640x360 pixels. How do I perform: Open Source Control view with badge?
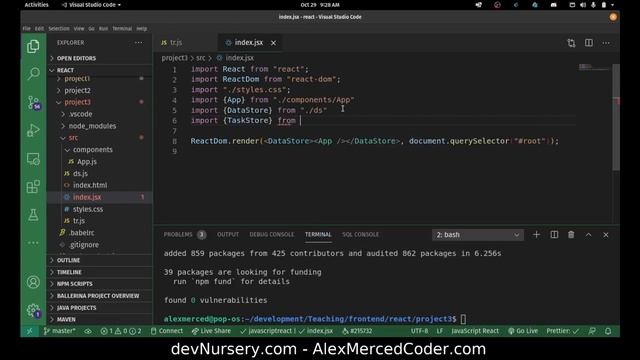33,102
